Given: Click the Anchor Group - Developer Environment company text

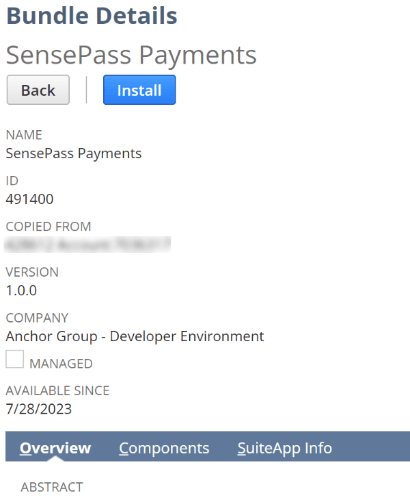Looking at the screenshot, I should 135,336.
